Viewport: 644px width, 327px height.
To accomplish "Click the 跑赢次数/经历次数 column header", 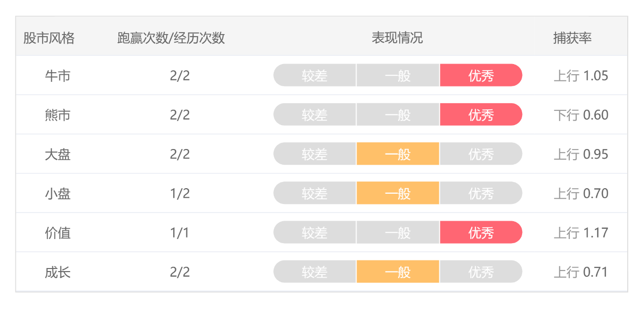I will (x=171, y=38).
